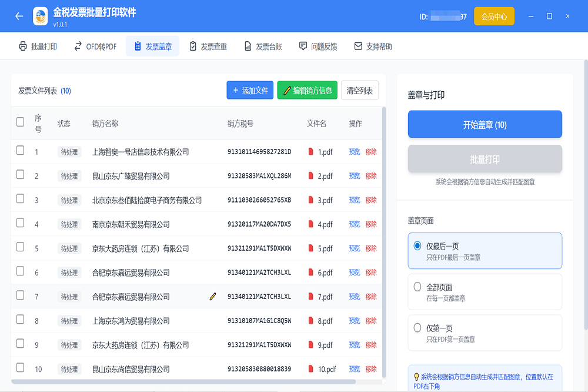Select the 全部页面 radio option
This screenshot has width=588, height=392.
click(x=417, y=287)
